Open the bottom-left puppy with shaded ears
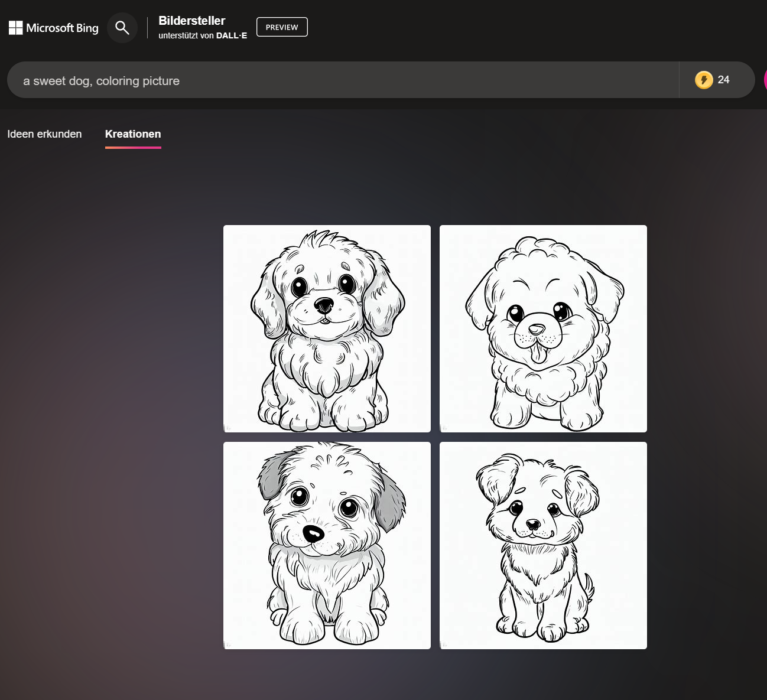This screenshot has height=700, width=767. 327,545
